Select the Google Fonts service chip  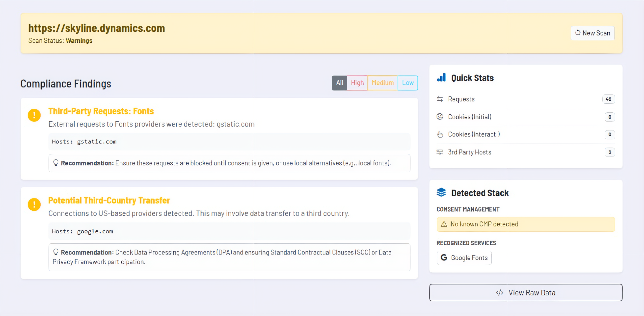click(x=464, y=258)
